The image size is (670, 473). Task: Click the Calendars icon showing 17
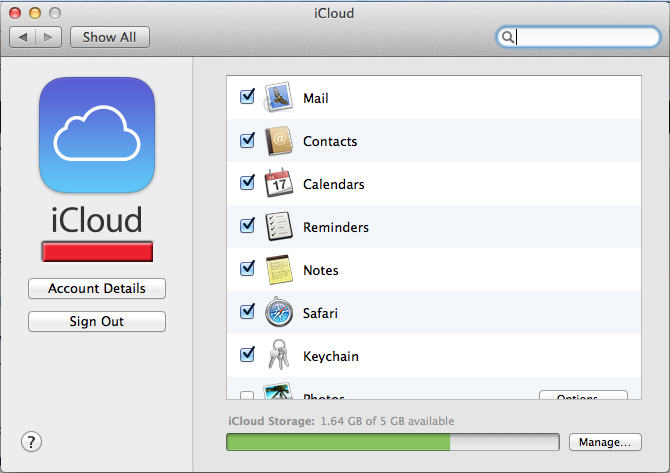coord(279,183)
